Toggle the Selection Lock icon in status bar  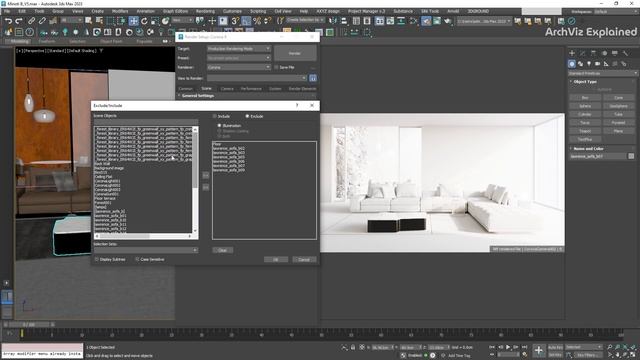click(353, 347)
